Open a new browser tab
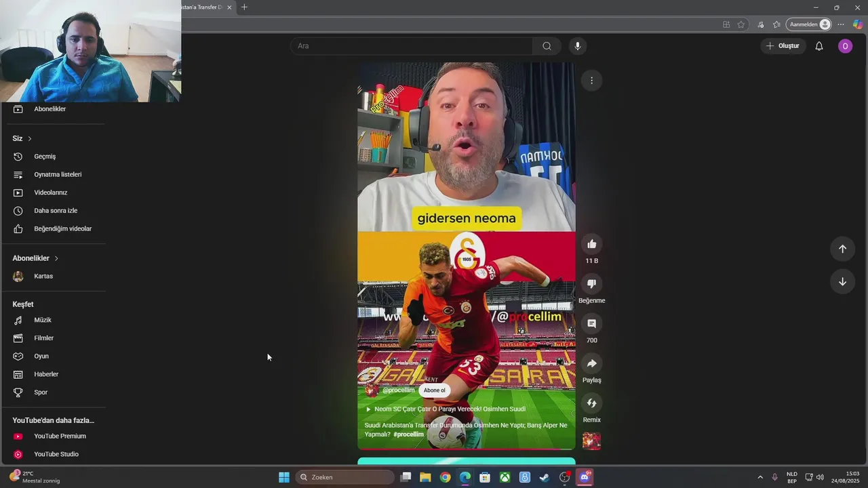 coord(244,7)
